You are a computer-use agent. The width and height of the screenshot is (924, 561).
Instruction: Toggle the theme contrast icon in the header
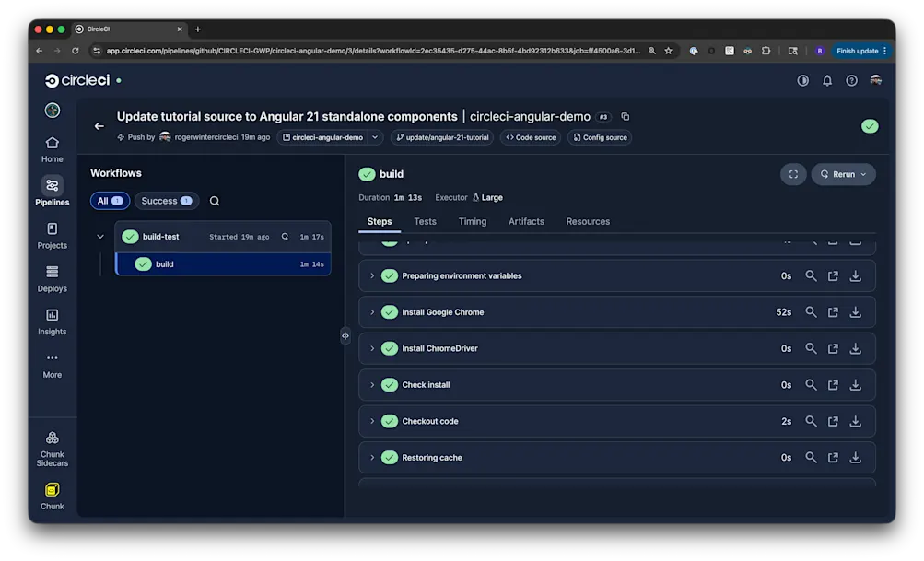[x=802, y=80]
